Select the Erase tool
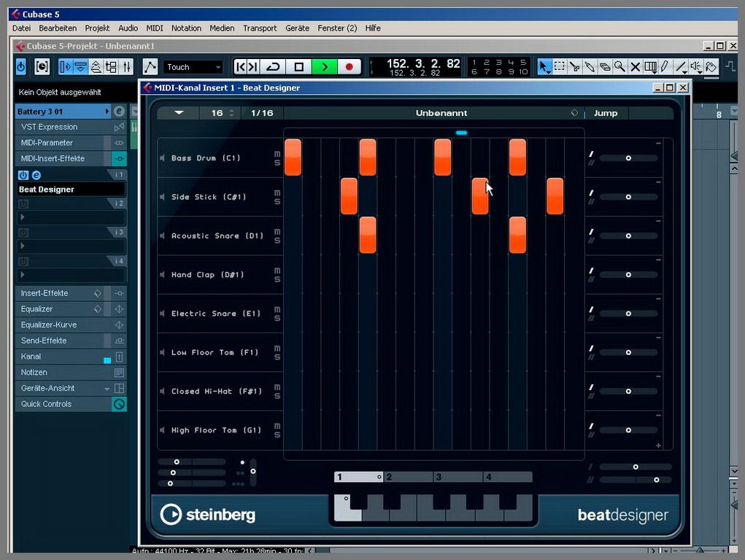This screenshot has height=560, width=745. point(605,67)
